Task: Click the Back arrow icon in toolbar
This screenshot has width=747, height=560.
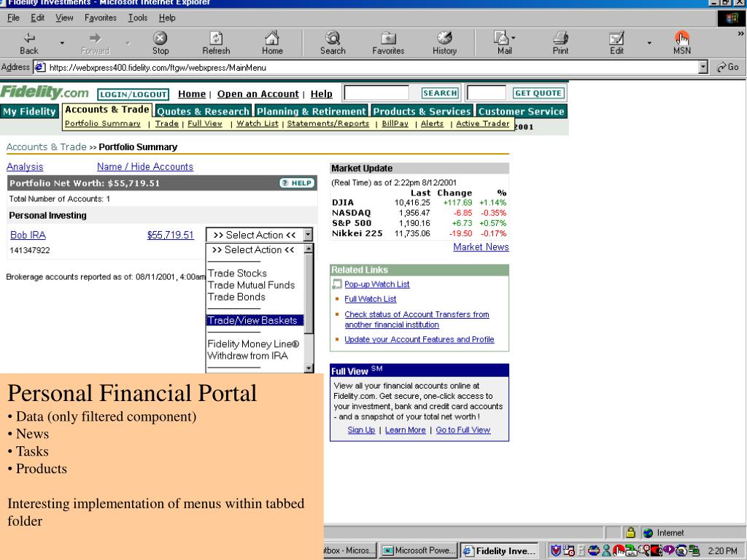Action: pyautogui.click(x=29, y=38)
